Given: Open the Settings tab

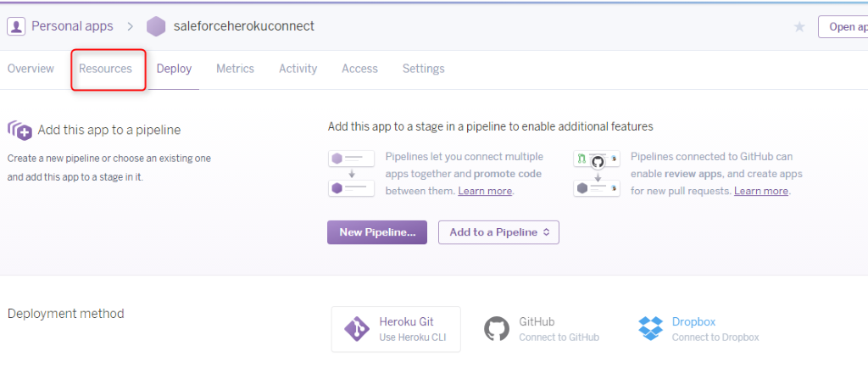Looking at the screenshot, I should pyautogui.click(x=423, y=69).
